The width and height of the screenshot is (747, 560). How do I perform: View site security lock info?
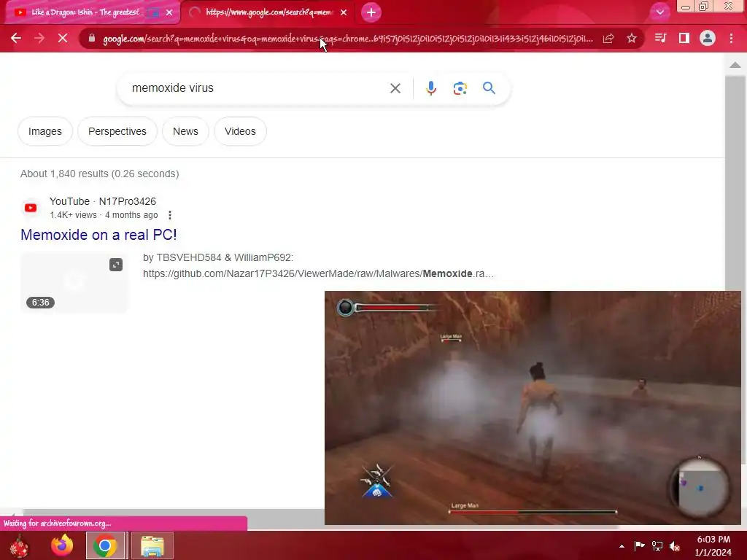(x=92, y=38)
